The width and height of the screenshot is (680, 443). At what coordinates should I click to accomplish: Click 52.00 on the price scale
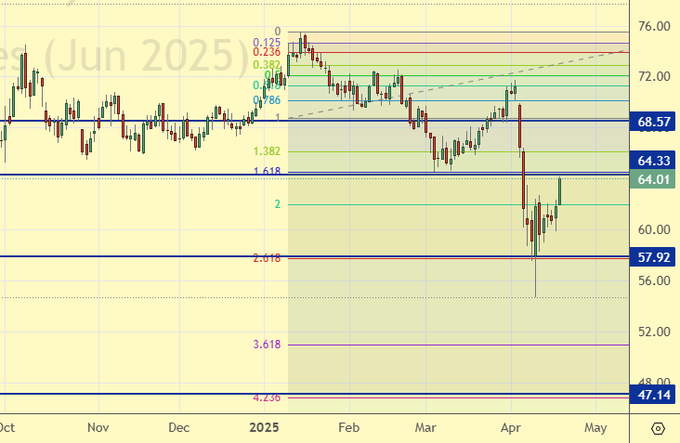click(x=654, y=331)
